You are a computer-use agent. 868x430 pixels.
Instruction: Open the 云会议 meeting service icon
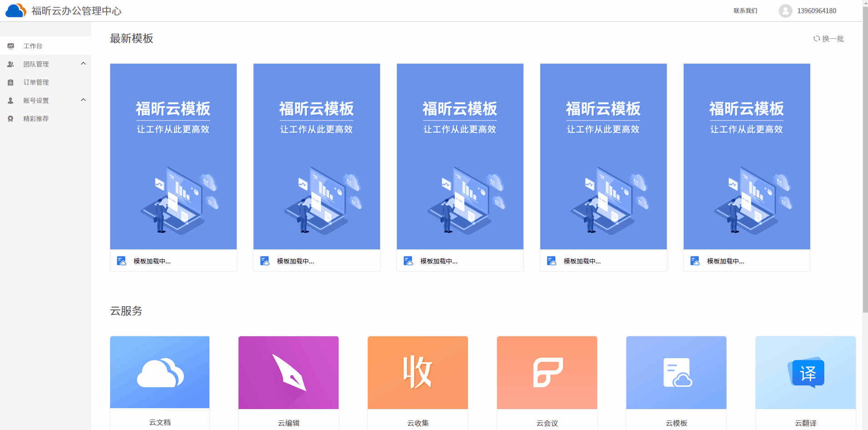pyautogui.click(x=547, y=372)
